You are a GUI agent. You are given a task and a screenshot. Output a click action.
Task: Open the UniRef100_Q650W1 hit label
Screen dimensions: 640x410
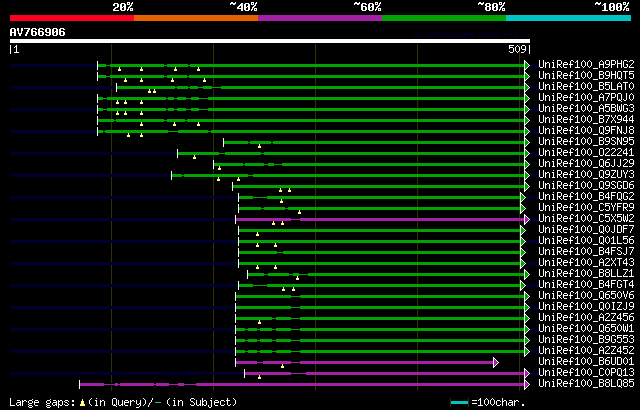pyautogui.click(x=586, y=329)
